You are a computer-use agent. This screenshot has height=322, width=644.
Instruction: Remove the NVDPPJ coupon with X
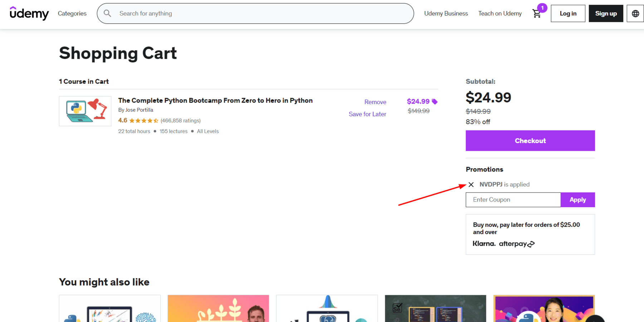tap(471, 185)
